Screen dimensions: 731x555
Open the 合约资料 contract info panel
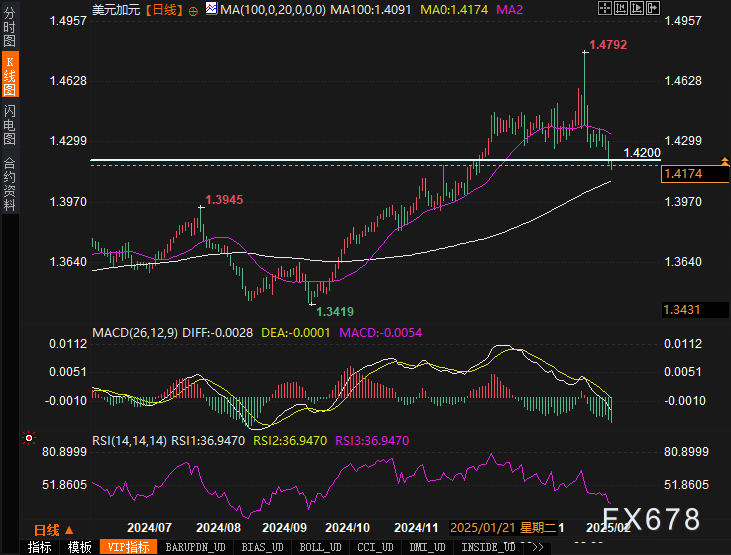(10, 184)
